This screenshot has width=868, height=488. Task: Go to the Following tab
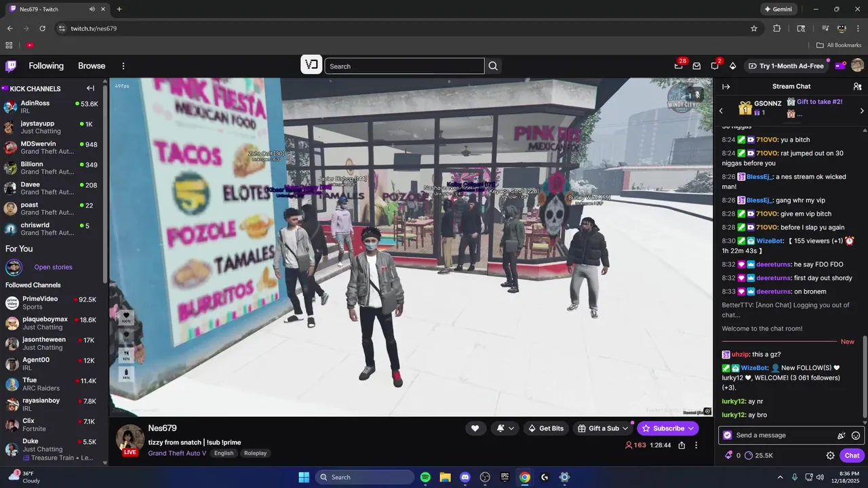46,66
